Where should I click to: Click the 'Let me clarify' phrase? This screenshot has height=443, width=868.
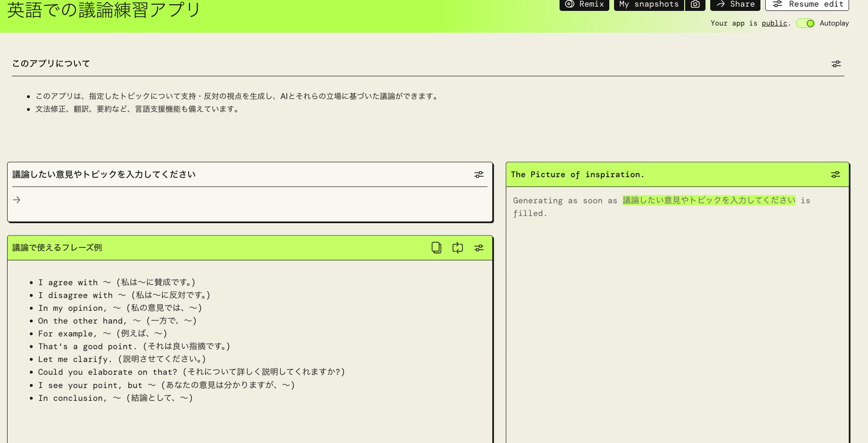122,359
